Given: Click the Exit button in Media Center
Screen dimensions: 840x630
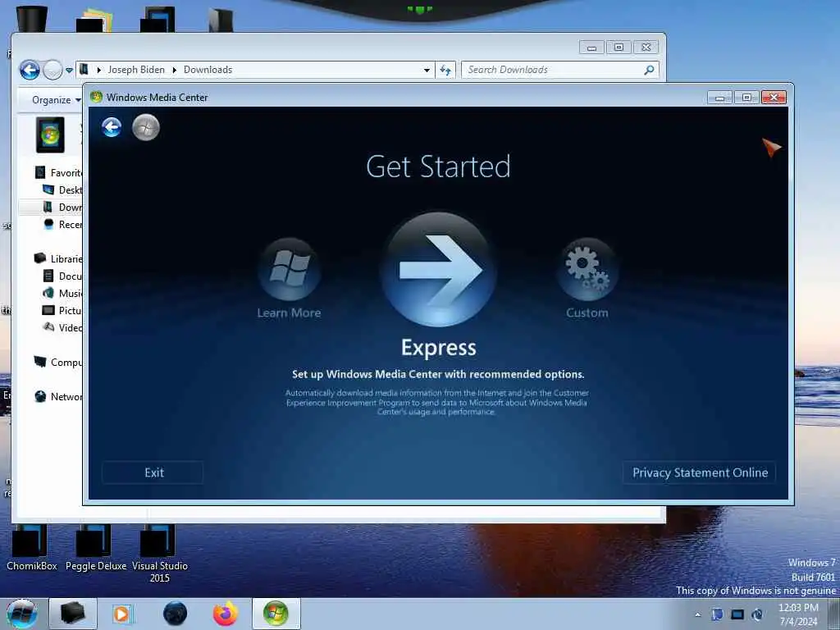Looking at the screenshot, I should pos(153,472).
